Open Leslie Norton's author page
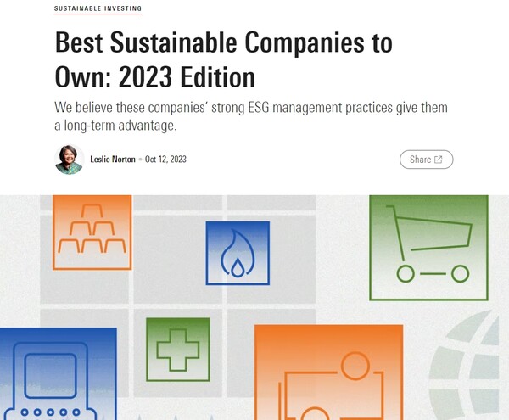The height and width of the screenshot is (420, 509). 113,159
